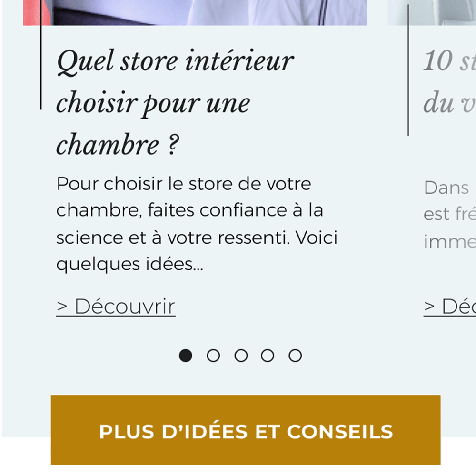Click the first article's photo thumbnail
The width and height of the screenshot is (476, 476).
(209, 12)
